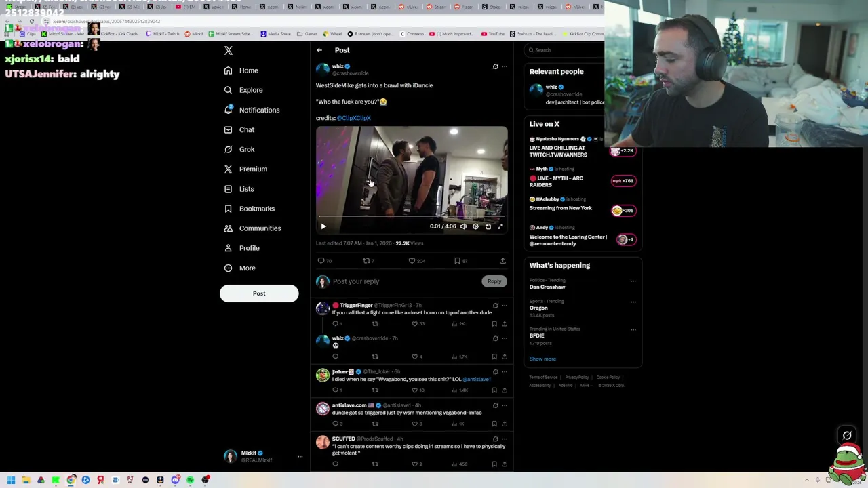This screenshot has width=868, height=488.
Task: Like TriggerFinger's reply
Action: 418,324
